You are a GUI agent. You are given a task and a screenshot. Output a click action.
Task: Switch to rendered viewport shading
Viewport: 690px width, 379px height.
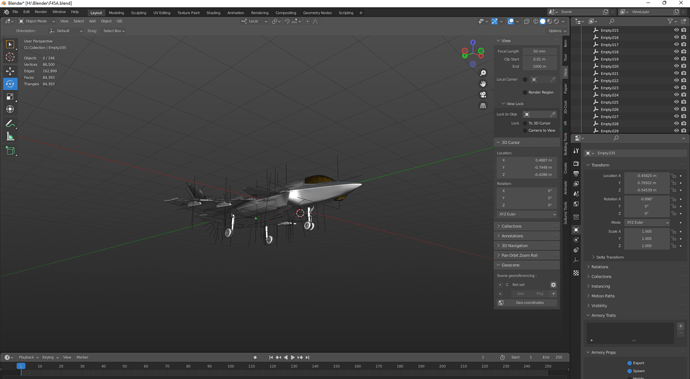[x=557, y=21]
